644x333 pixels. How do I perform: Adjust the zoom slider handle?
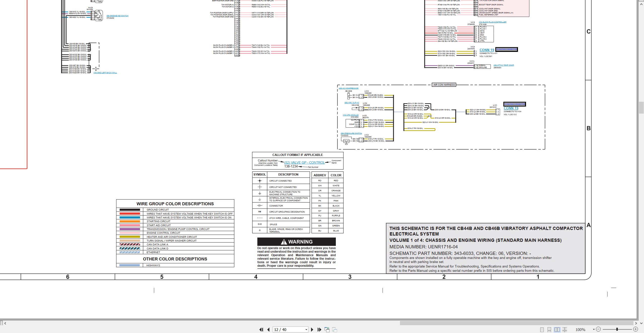[617, 329]
